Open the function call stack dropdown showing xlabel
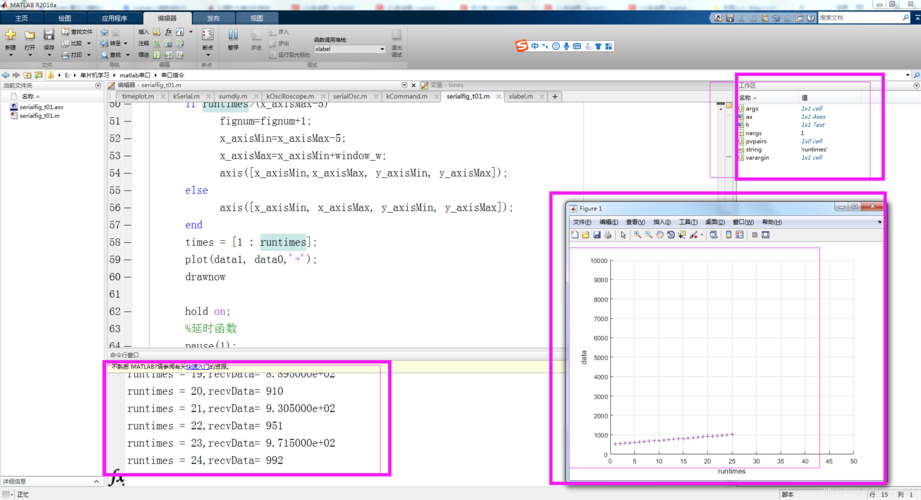Screen dimensions: 921x500 tap(349, 48)
